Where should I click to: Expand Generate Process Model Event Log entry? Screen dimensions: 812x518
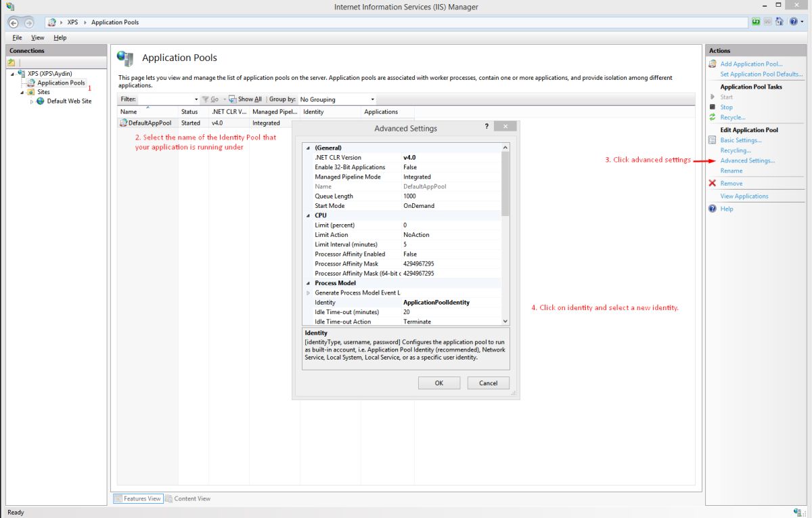308,293
